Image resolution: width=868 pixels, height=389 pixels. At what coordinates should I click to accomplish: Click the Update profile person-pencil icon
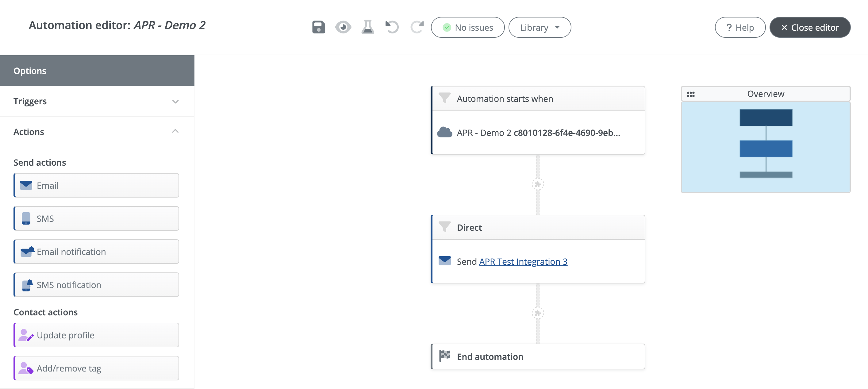pos(26,335)
